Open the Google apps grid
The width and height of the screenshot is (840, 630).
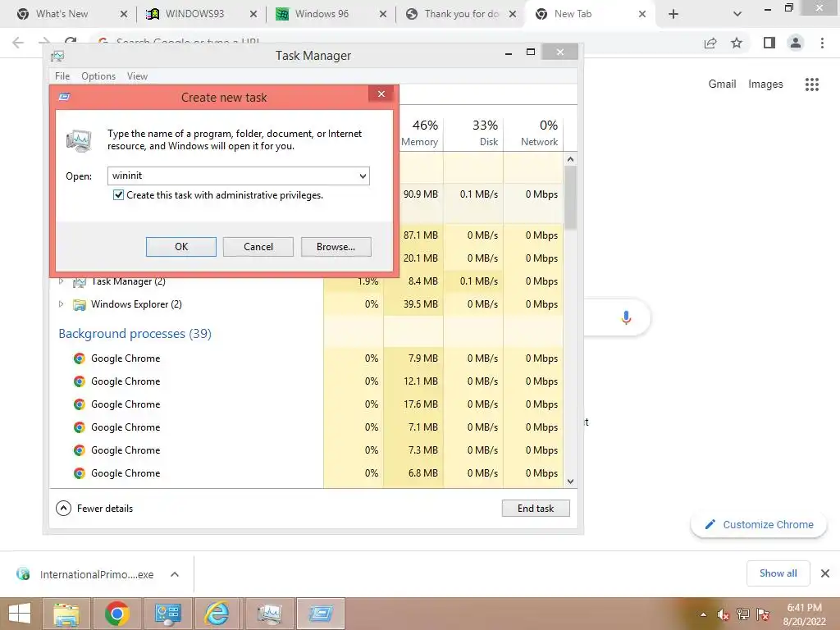tap(811, 84)
